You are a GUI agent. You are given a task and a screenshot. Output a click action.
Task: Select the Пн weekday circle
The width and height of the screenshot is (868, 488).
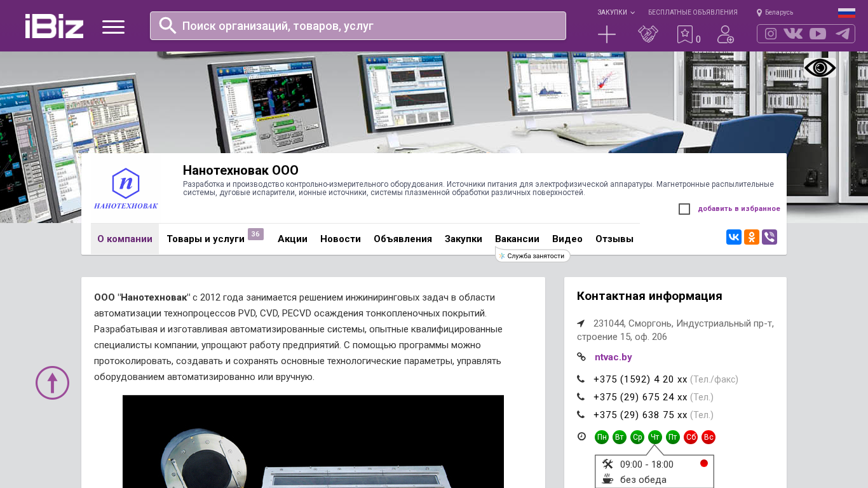(602, 437)
